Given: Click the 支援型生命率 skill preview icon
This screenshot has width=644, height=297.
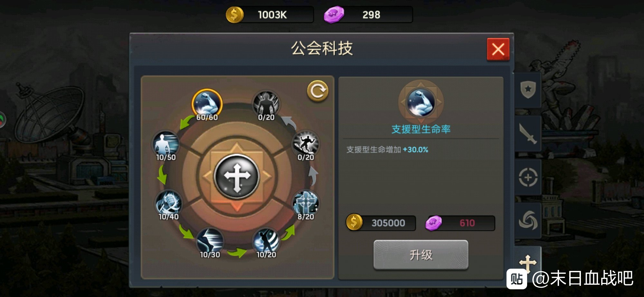Looking at the screenshot, I should [x=421, y=103].
